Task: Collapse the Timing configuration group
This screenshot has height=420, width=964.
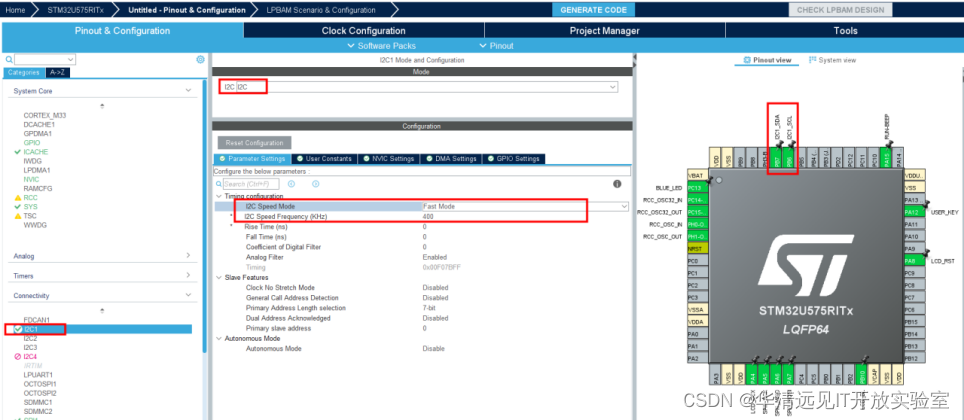Action: (x=219, y=196)
